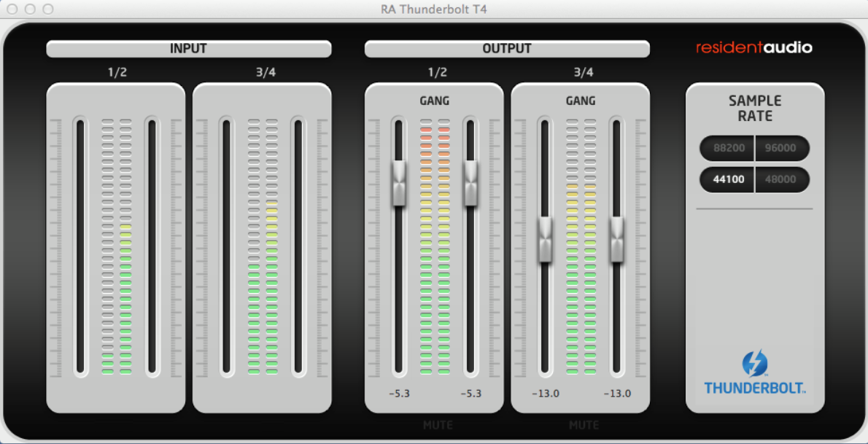
Task: Select the 88200 sample rate
Action: (x=728, y=148)
